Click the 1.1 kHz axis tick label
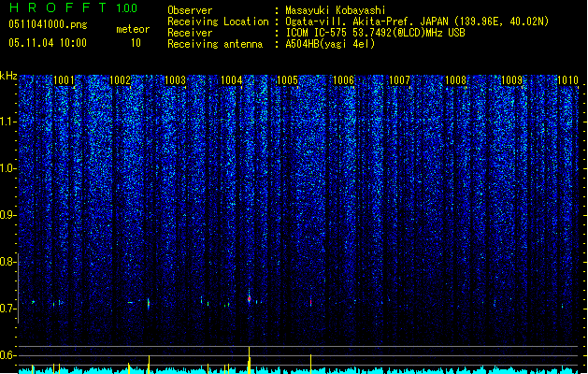Viewport: 588px width, 374px height. (x=8, y=122)
